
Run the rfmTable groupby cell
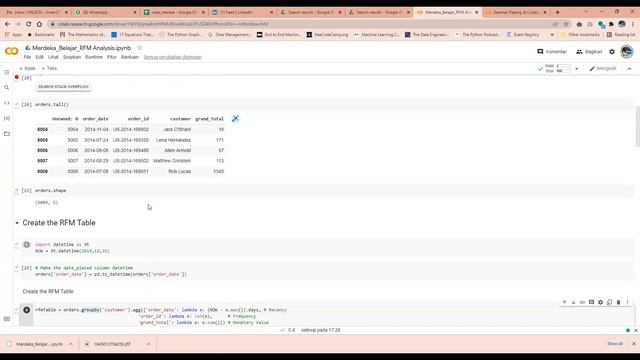click(x=27, y=310)
